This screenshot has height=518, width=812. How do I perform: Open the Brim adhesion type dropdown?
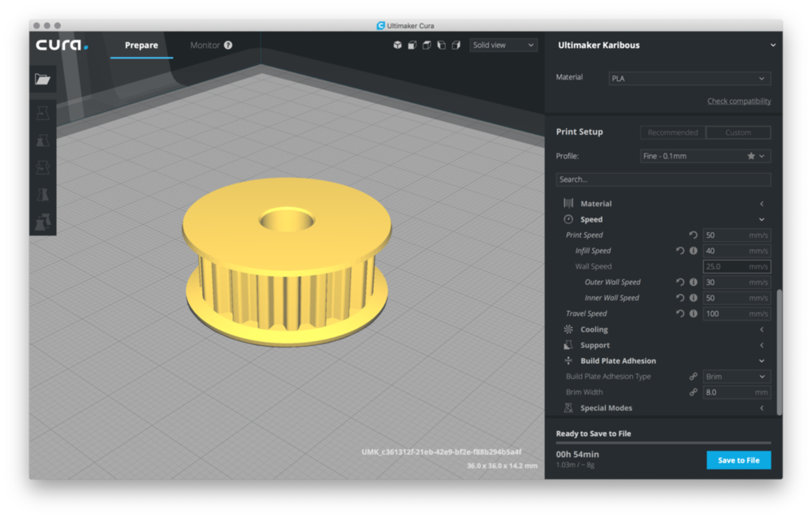pos(736,377)
